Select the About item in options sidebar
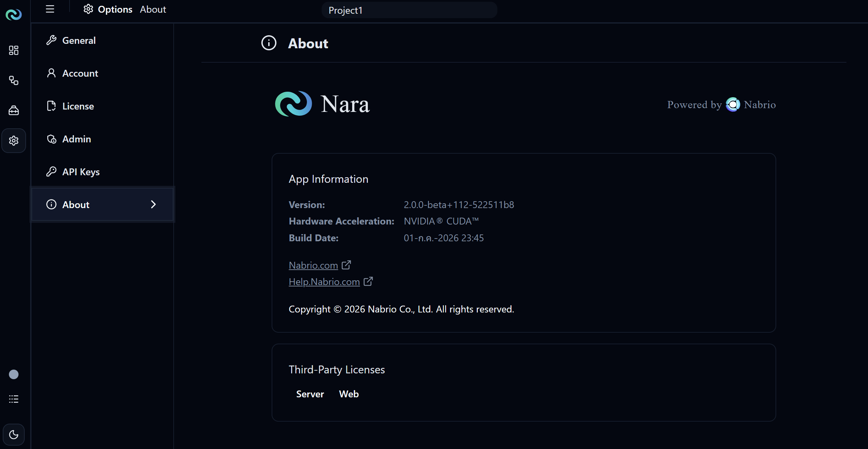Viewport: 868px width, 449px height. click(x=103, y=205)
